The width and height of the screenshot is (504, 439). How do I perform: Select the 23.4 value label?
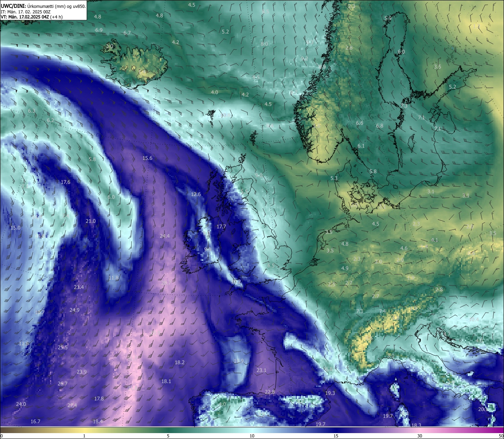click(79, 287)
